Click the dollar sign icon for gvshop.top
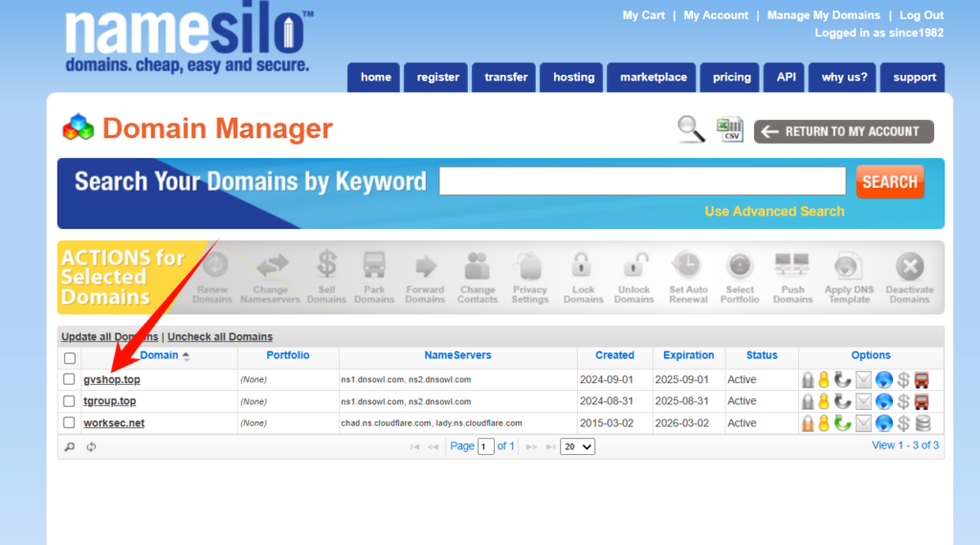Screen dimensions: 980x545 [x=903, y=380]
